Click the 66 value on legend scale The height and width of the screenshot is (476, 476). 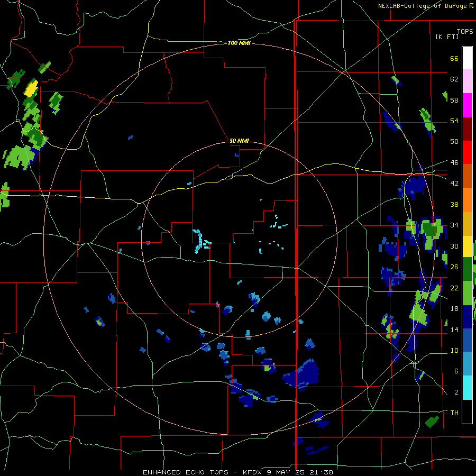click(x=454, y=59)
